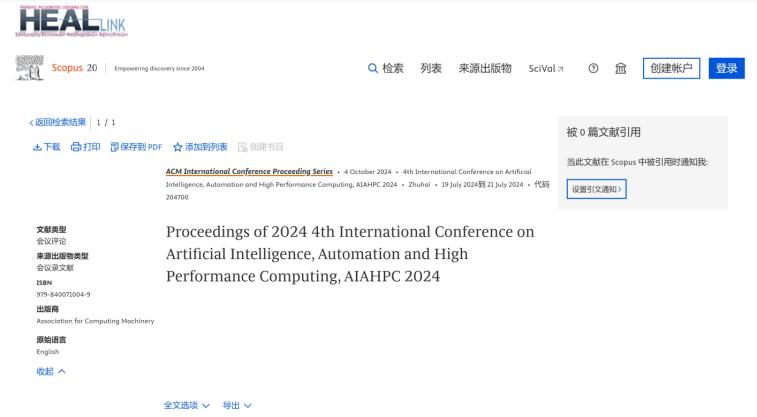Click the star 添加到列表 icon
The width and height of the screenshot is (757, 417).
(x=177, y=147)
